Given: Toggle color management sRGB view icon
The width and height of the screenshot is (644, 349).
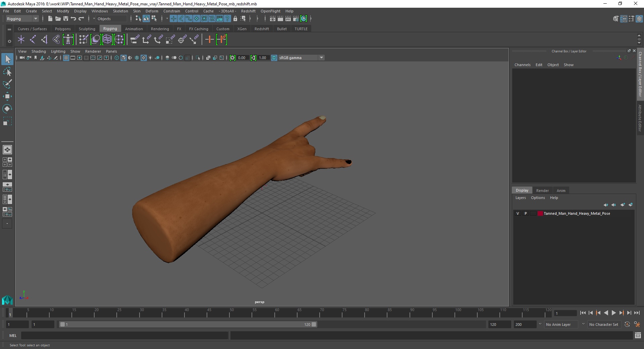Looking at the screenshot, I should [x=274, y=58].
